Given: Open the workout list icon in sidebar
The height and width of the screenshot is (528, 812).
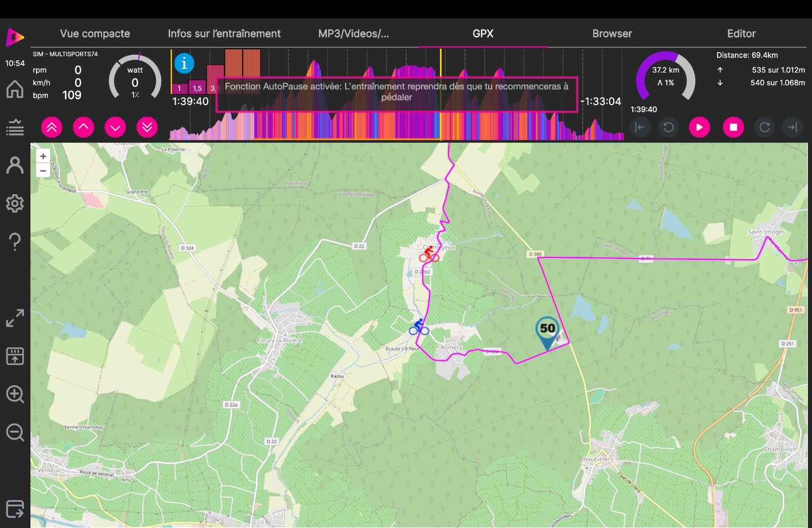Looking at the screenshot, I should [15, 127].
